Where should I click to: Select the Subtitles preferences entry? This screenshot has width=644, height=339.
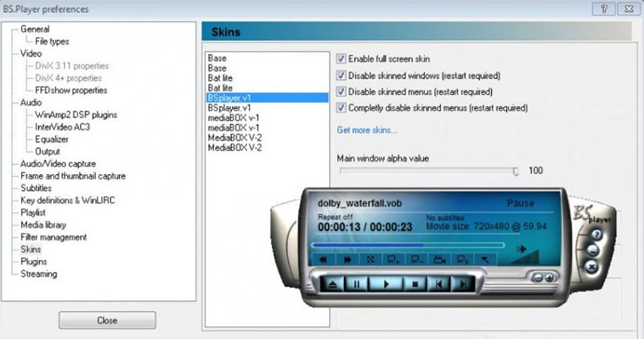[x=36, y=188]
